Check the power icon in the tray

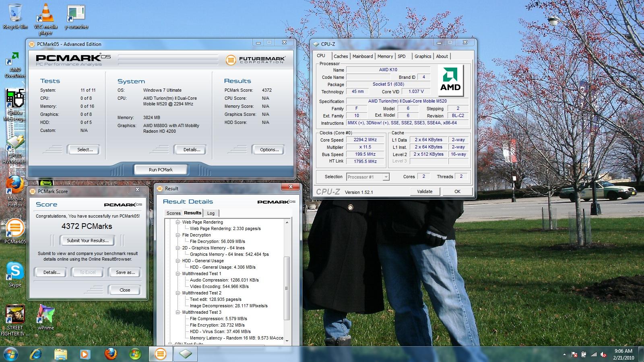584,354
